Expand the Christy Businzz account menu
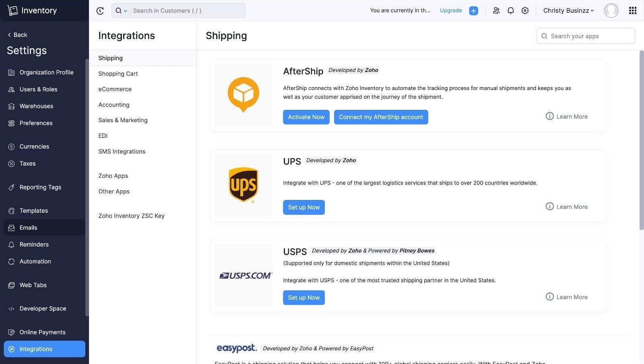This screenshot has height=364, width=644. point(568,10)
